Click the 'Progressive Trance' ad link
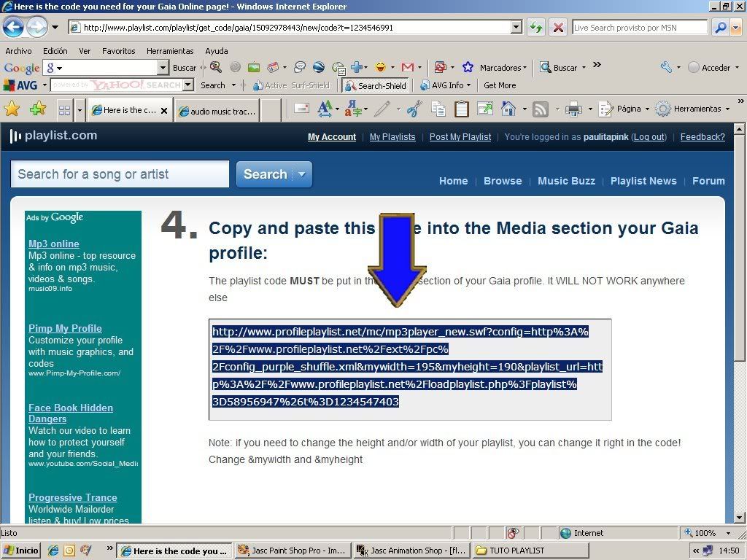The width and height of the screenshot is (747, 560). (73, 497)
